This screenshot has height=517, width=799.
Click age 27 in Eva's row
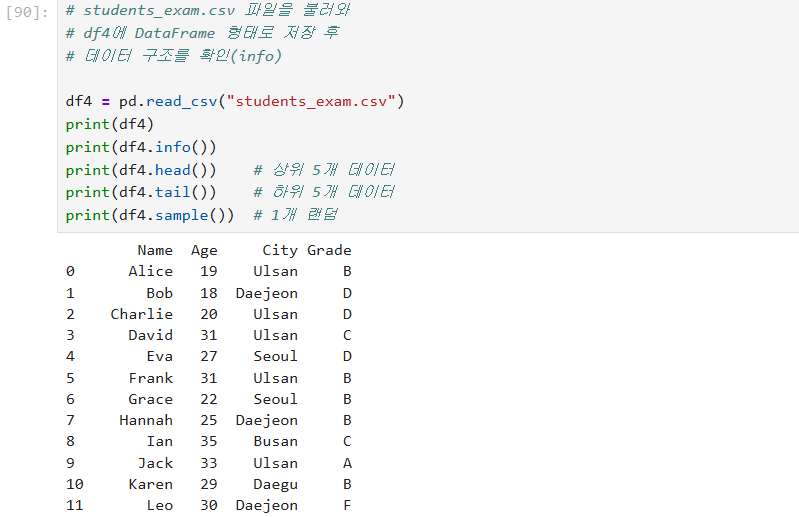pos(208,357)
